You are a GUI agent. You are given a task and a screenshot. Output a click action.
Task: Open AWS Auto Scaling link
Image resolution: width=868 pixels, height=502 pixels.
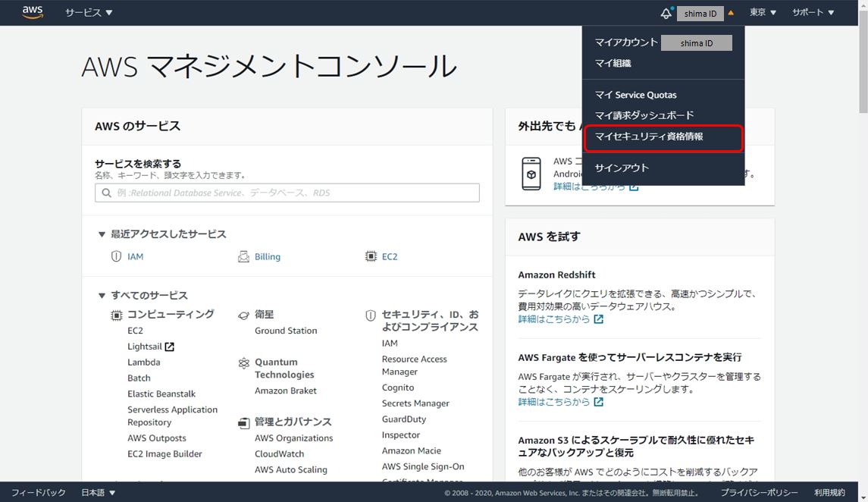click(290, 470)
